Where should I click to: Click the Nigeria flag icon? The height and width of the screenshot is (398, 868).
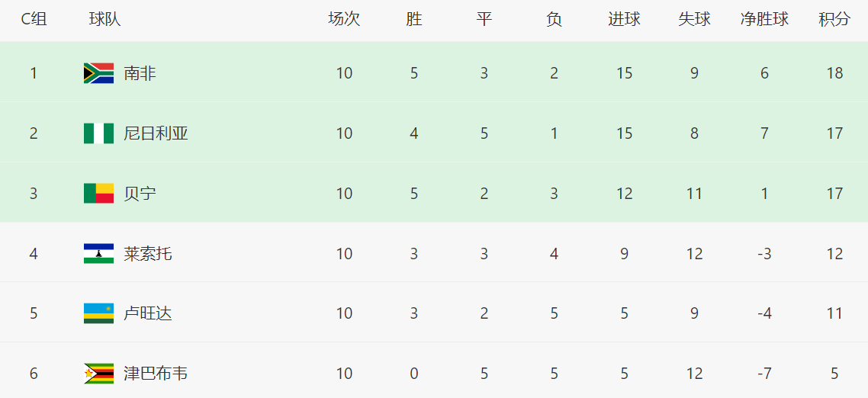98,133
